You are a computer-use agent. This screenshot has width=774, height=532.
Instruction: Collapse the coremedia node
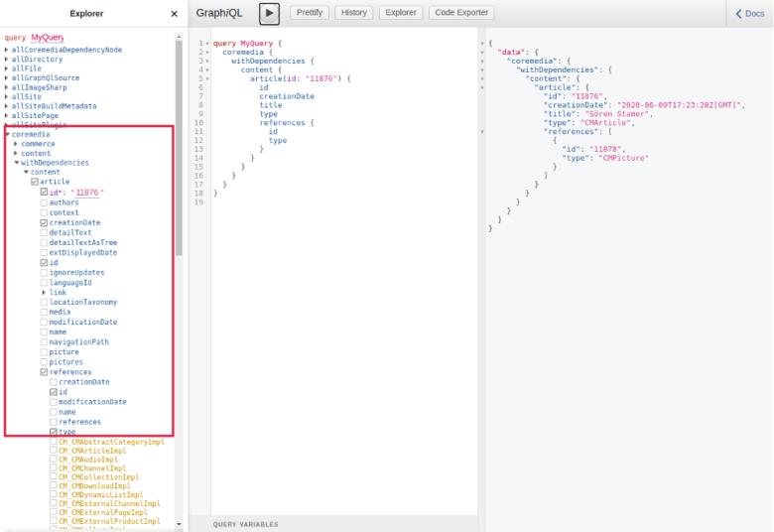[x=7, y=134]
